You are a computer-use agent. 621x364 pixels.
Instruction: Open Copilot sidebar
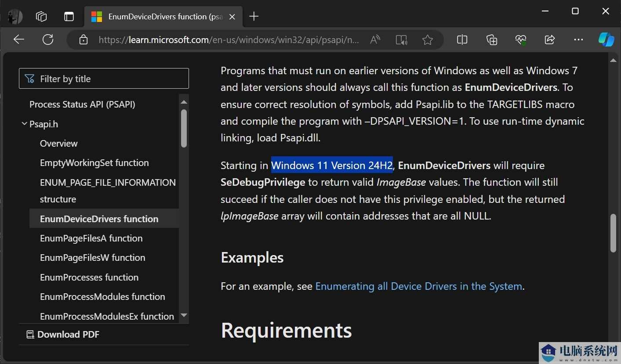[606, 40]
